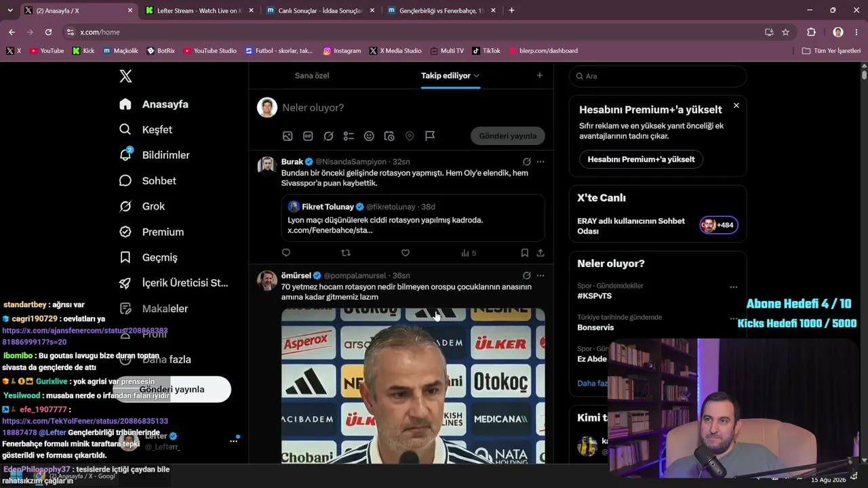868x488 pixels.
Task: Add a new timeline with plus icon
Action: 540,75
